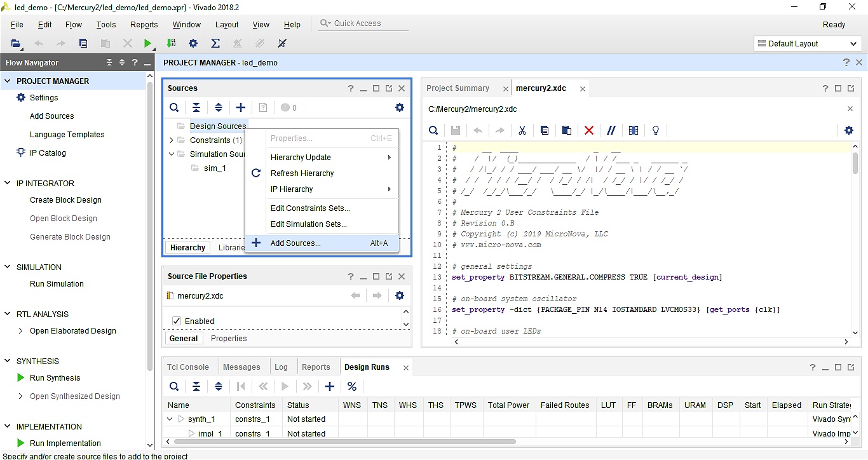Select Edit Constraints Sets... menu entry
The height and width of the screenshot is (460, 868).
pyautogui.click(x=322, y=208)
